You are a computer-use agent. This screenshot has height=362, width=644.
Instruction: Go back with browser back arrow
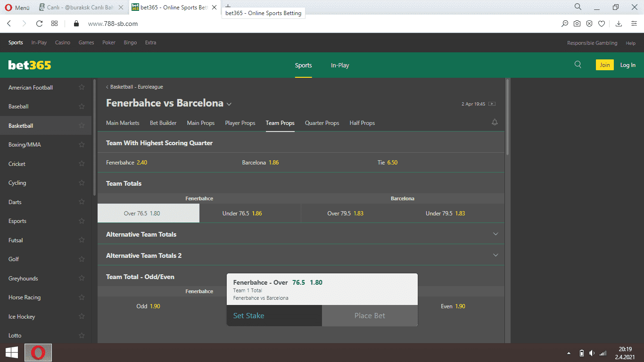pos(9,24)
